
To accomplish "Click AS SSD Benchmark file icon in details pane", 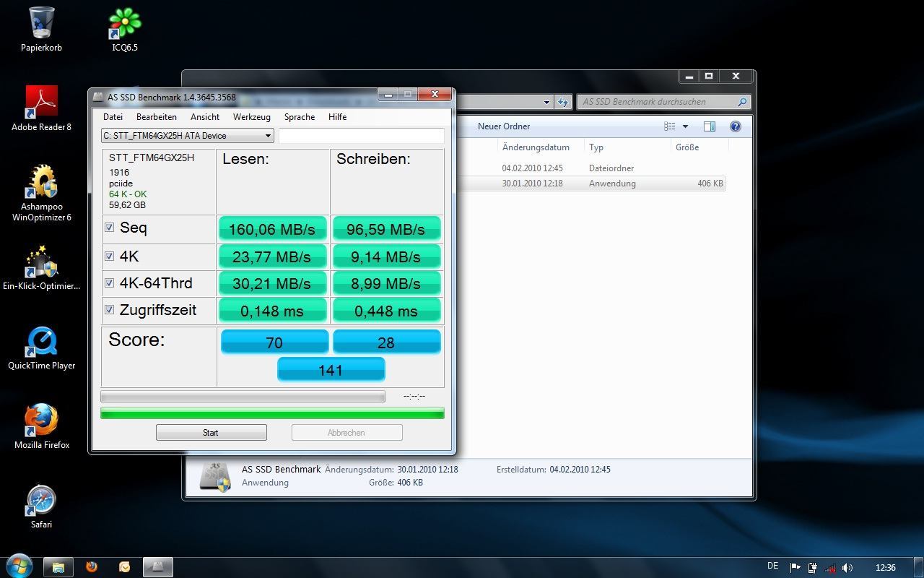I will pyautogui.click(x=214, y=477).
